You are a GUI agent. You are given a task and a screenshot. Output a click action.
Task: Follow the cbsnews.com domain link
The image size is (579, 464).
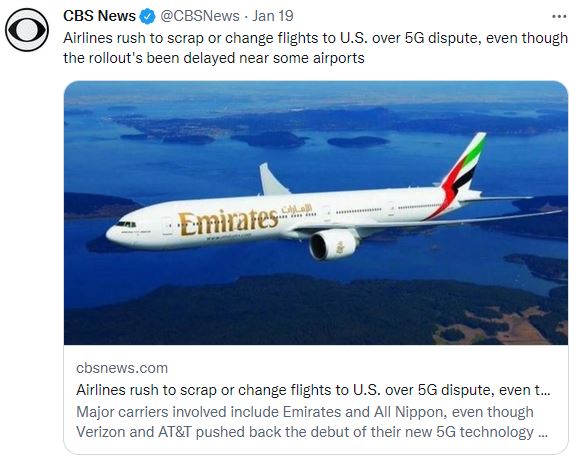(x=122, y=368)
